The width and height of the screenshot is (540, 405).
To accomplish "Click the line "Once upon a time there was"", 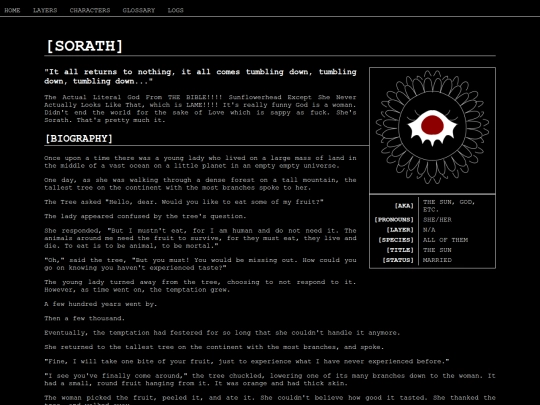I will (200, 162).
